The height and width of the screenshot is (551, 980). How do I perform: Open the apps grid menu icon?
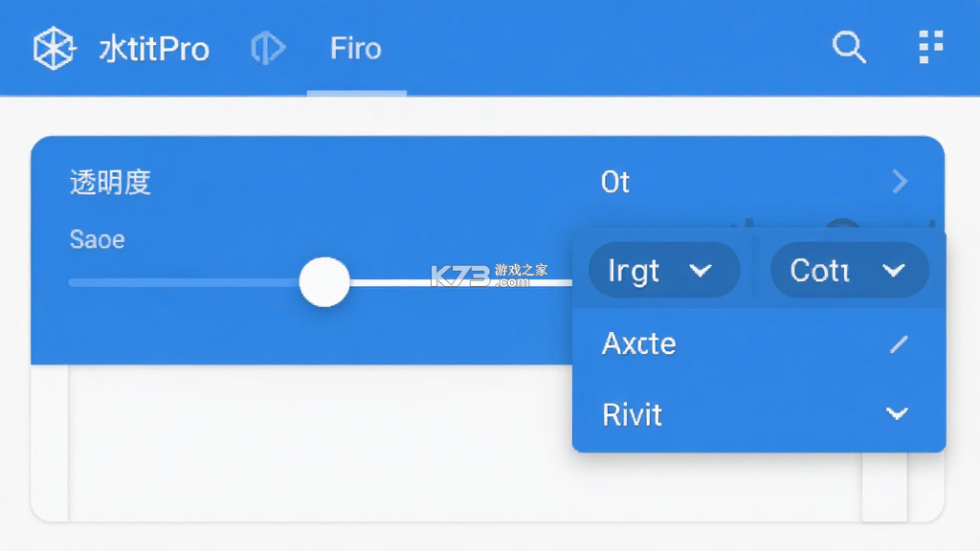(930, 47)
